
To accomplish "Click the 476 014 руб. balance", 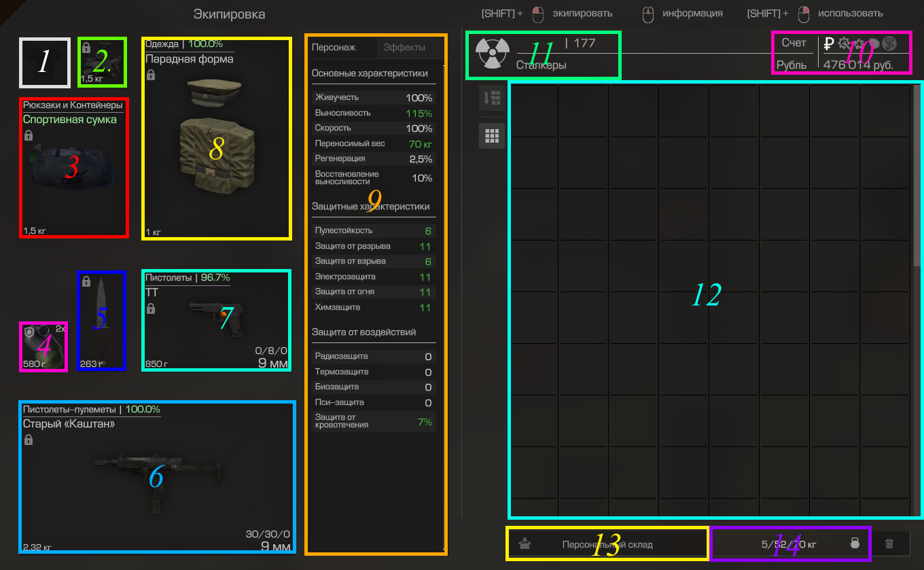I will pos(858,65).
